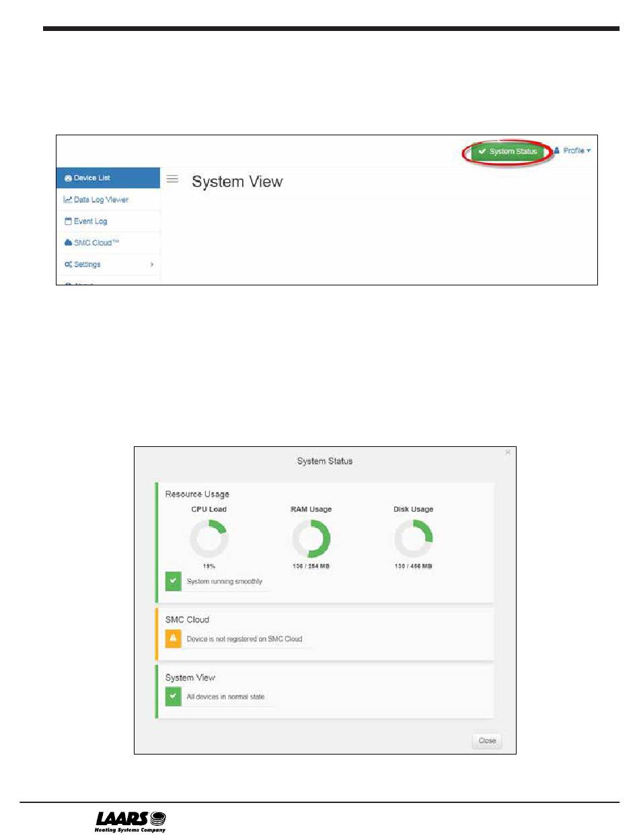The height and width of the screenshot is (840, 639).
Task: Click the Device List dashboard icon
Action: coord(68,178)
